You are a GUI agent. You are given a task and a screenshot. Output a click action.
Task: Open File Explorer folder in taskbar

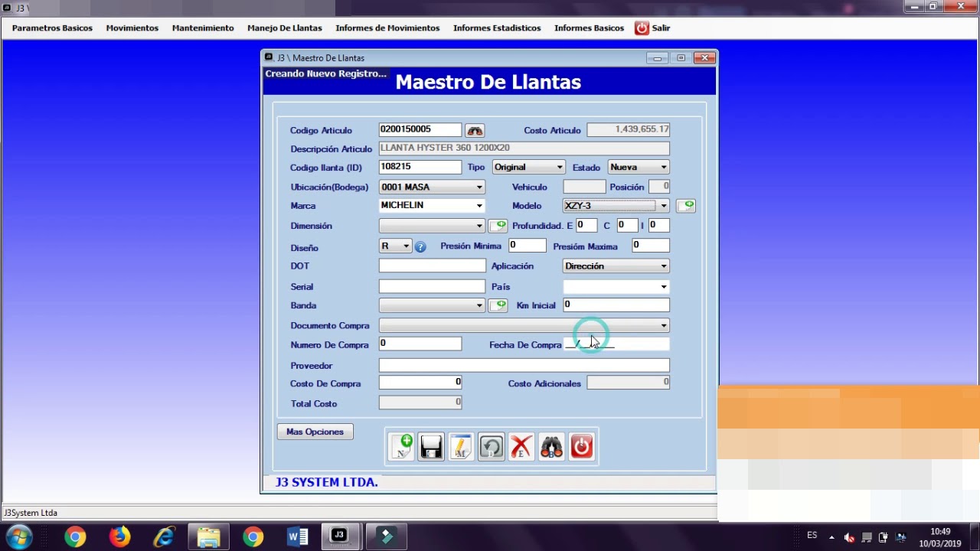208,537
